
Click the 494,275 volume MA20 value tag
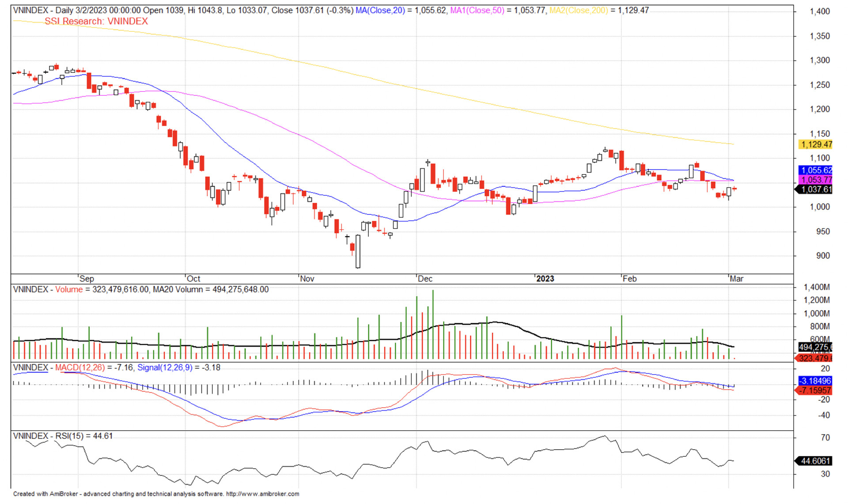pyautogui.click(x=815, y=347)
